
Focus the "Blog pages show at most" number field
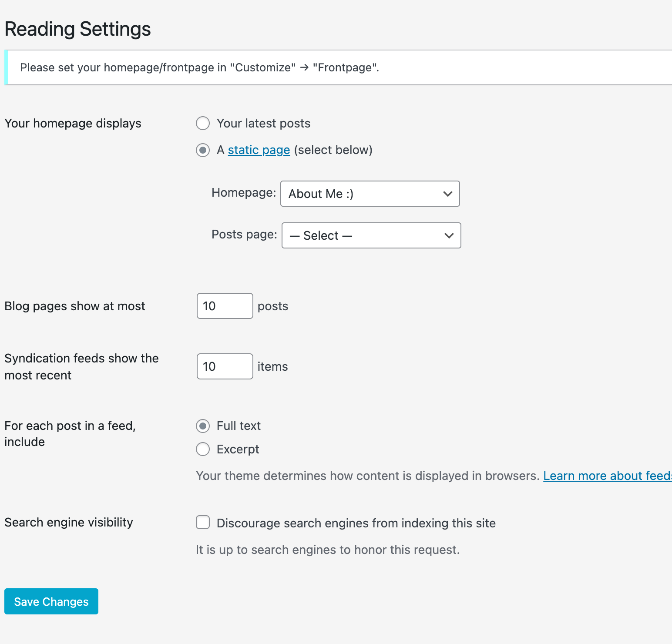(225, 306)
